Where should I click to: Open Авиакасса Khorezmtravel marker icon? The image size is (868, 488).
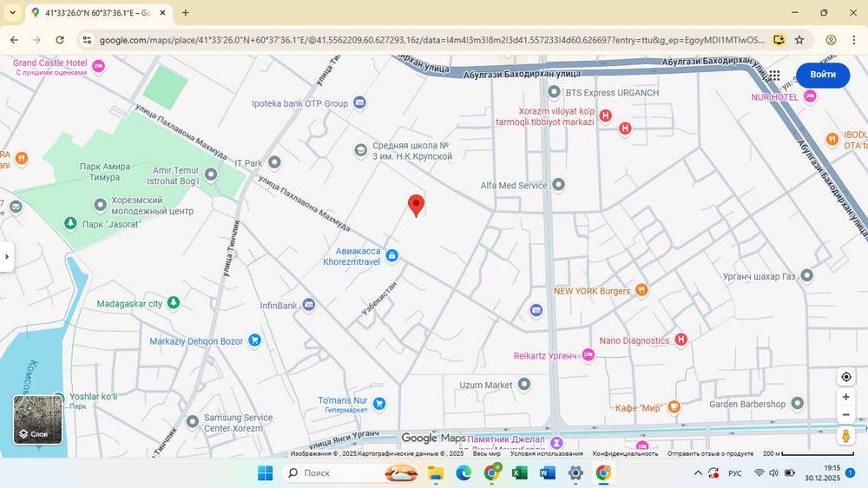392,255
